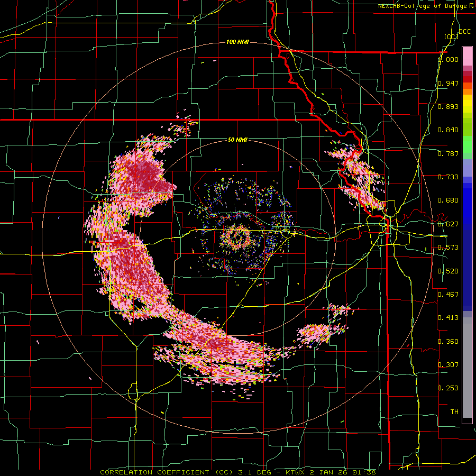Image resolution: width=476 pixels, height=476 pixels.
Task: Click the 0.787 scale value
Action: (x=448, y=153)
